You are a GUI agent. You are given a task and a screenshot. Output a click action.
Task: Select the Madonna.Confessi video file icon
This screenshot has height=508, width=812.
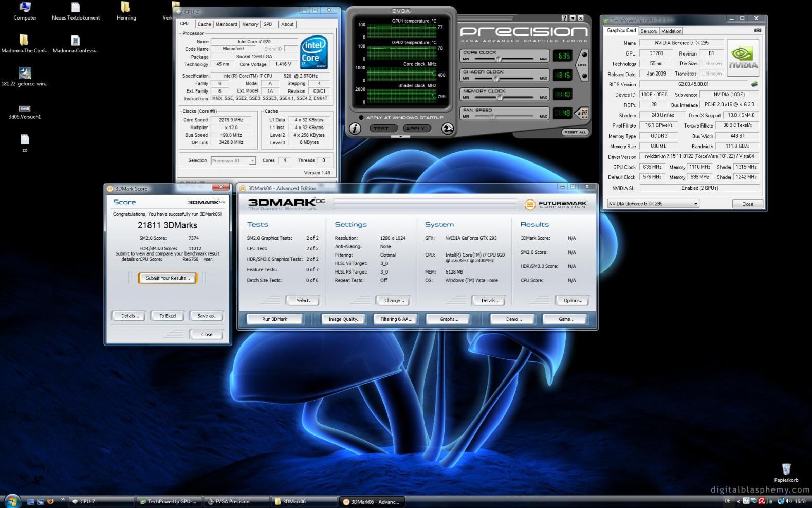click(x=76, y=44)
